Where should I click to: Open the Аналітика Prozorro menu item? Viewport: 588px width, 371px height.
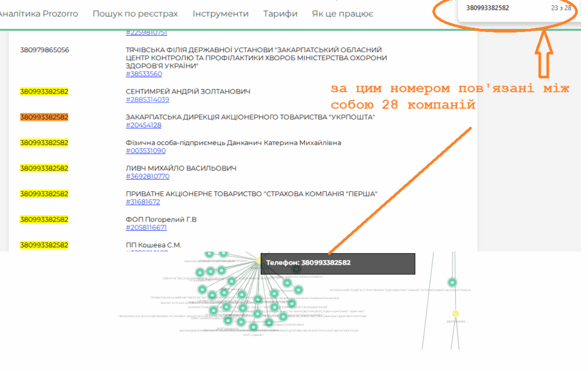coord(40,13)
